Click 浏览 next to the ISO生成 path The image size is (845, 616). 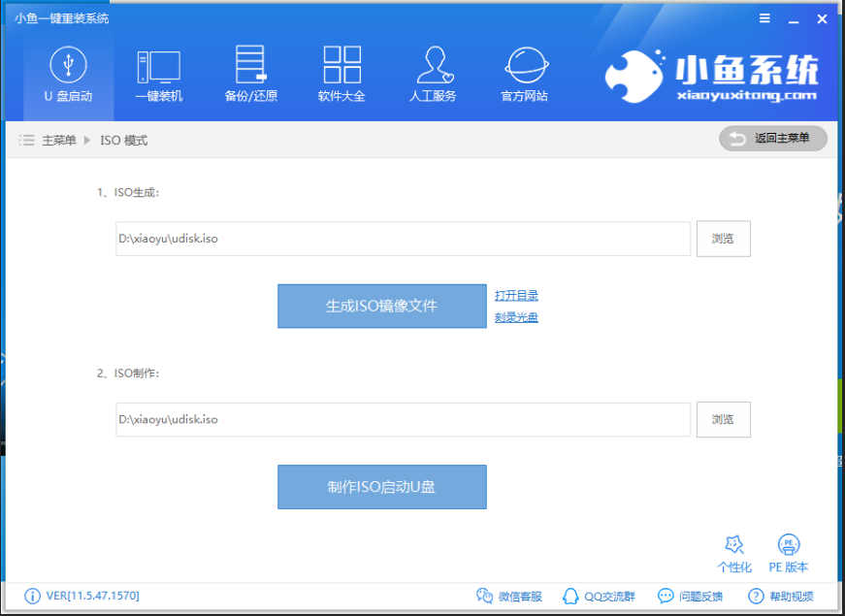tap(723, 239)
